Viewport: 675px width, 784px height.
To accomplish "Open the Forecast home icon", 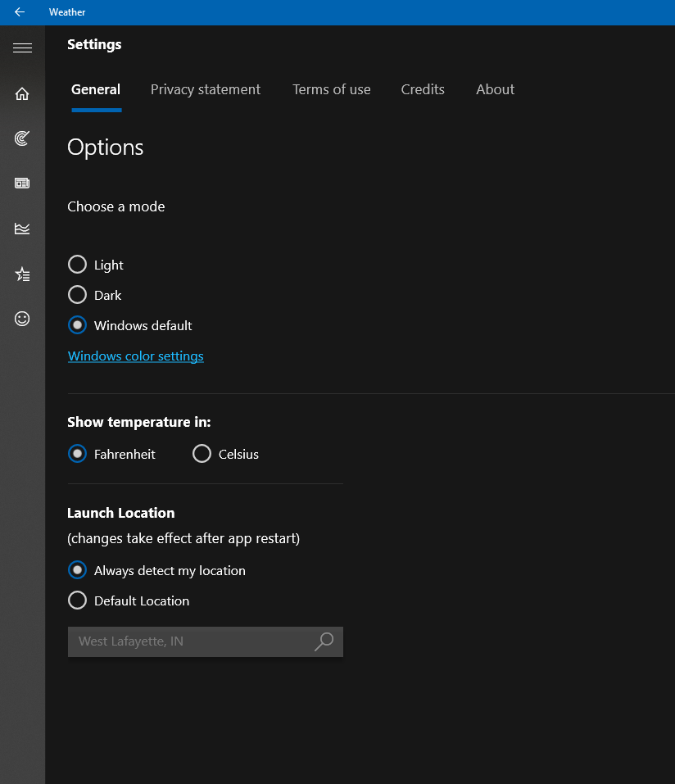I will (22, 93).
